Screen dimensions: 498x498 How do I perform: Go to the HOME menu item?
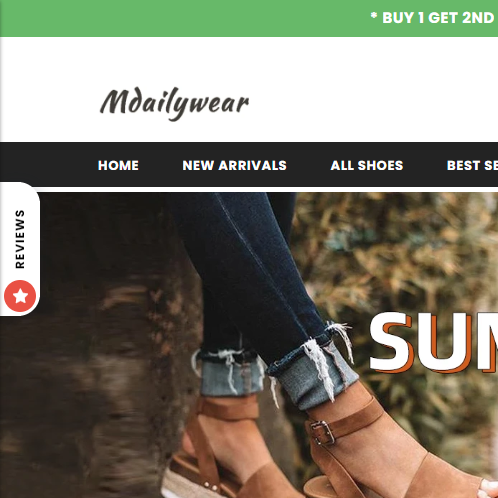(x=118, y=165)
